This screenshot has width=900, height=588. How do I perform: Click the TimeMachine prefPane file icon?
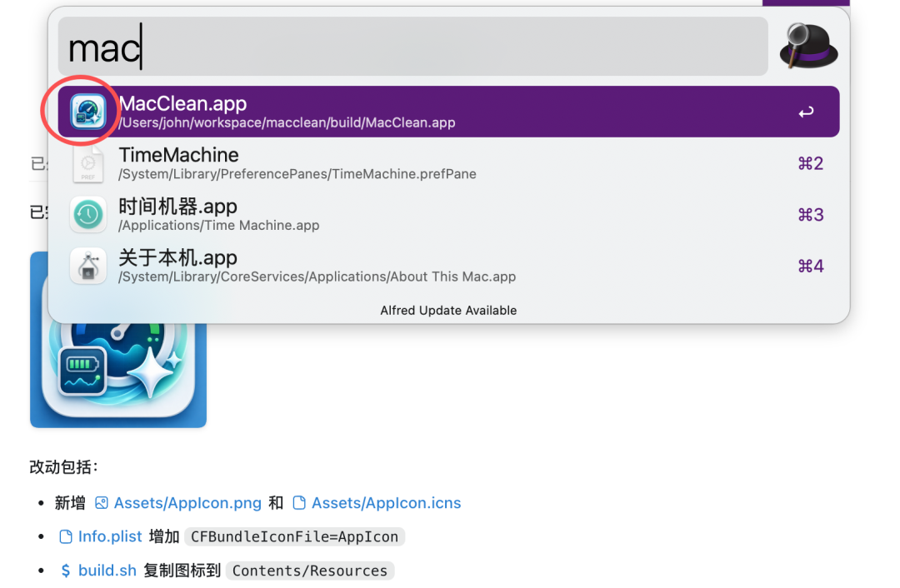87,163
